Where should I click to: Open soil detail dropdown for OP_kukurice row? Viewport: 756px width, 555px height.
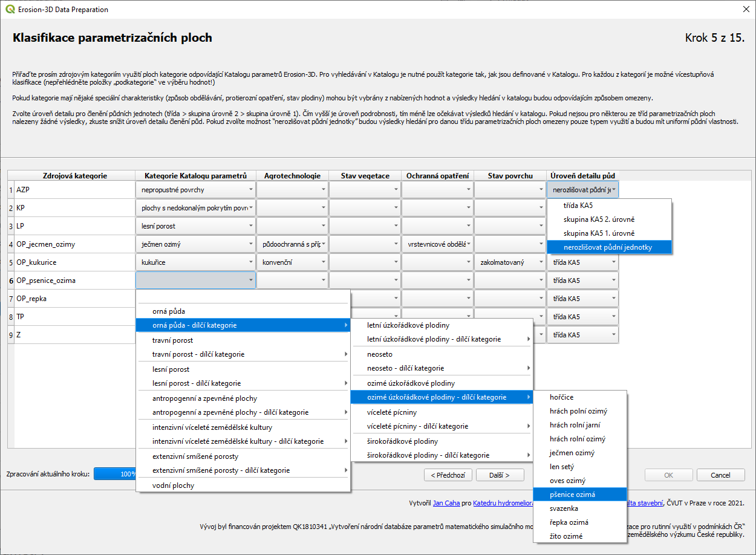point(582,262)
